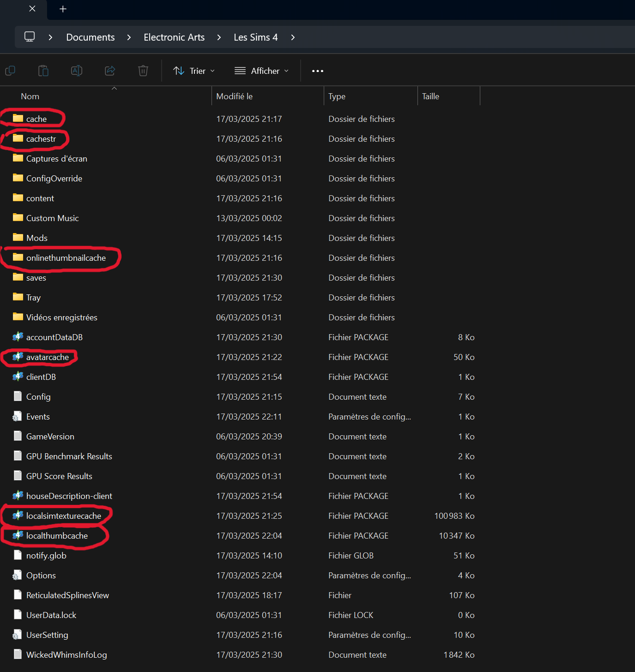Click the localthumbcache package icon
Screen dimensions: 635x672
coord(18,535)
